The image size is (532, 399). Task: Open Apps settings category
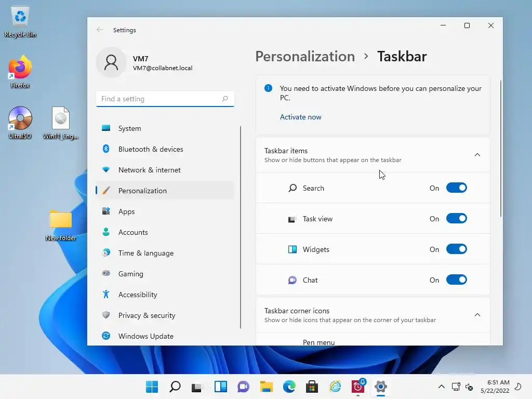[x=165, y=211]
